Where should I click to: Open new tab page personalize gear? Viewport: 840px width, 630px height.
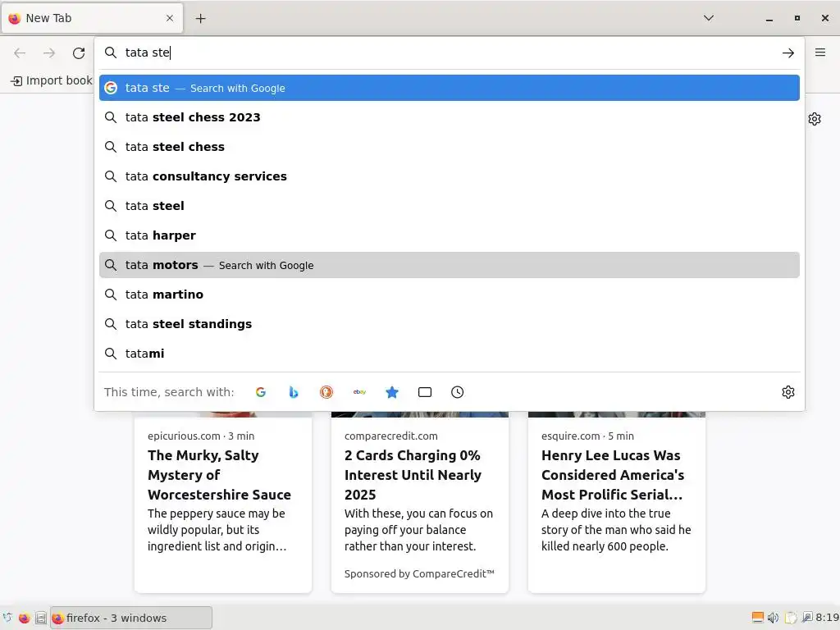coord(815,119)
